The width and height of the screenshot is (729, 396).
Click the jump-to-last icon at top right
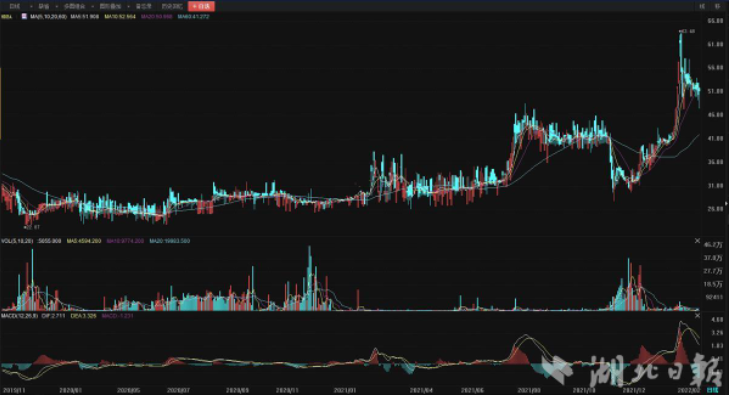716,6
